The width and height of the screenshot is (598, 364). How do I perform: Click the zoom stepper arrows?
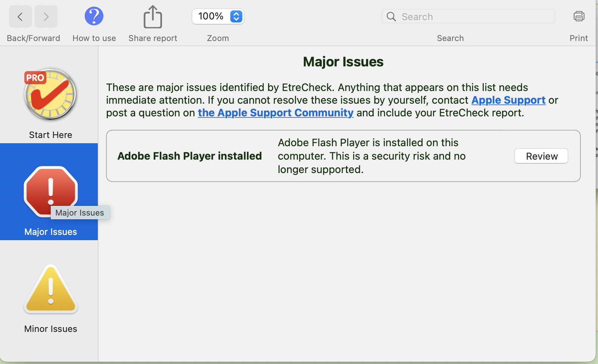(236, 16)
